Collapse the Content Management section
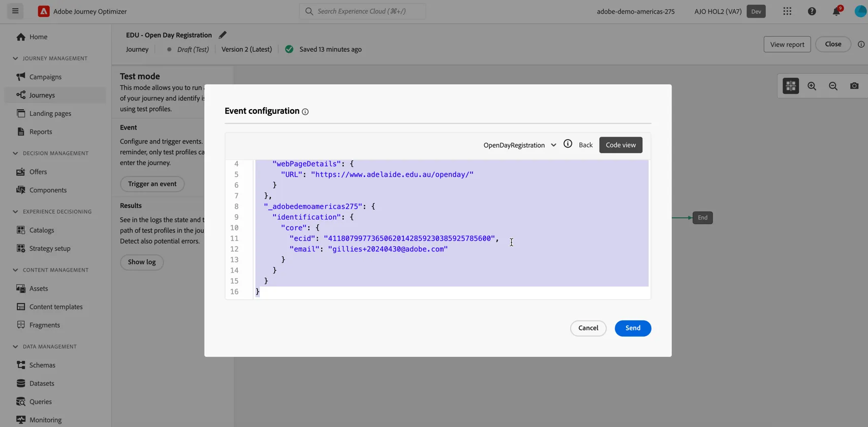This screenshot has width=868, height=427. pyautogui.click(x=15, y=270)
